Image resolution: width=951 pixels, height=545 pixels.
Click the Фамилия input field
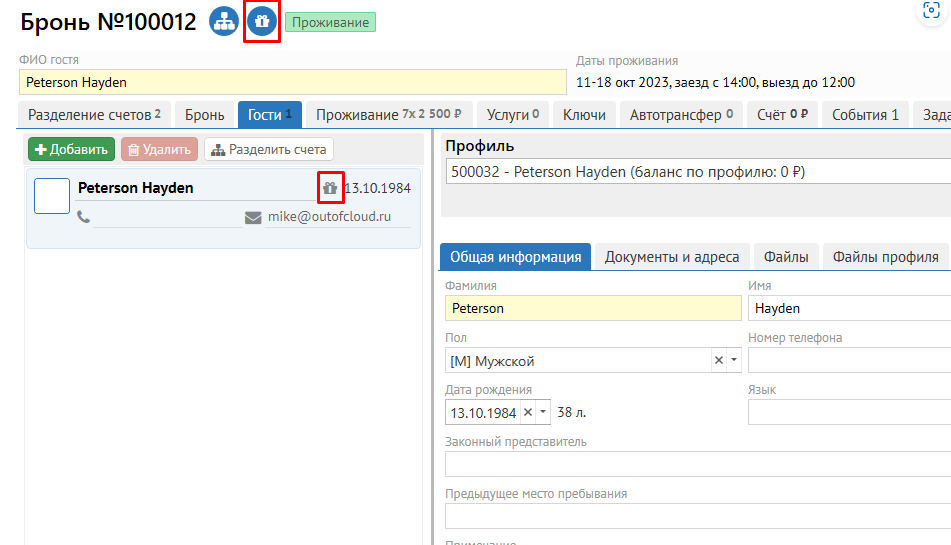pos(592,308)
